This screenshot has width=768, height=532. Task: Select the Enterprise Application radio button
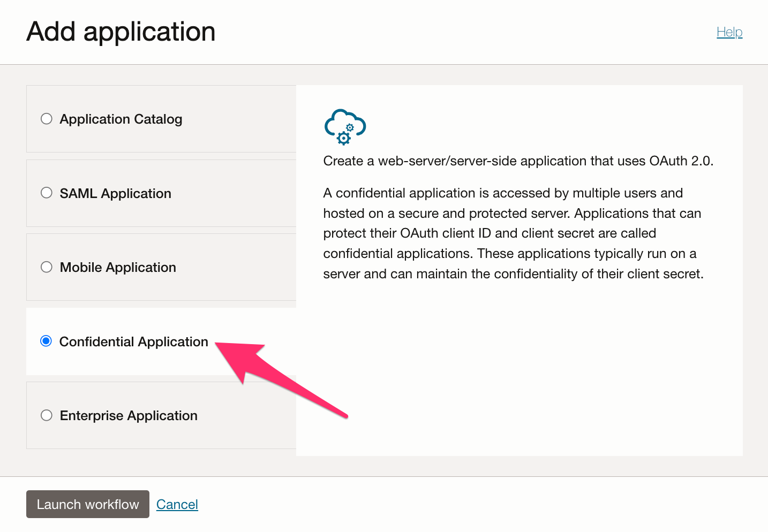[47, 415]
